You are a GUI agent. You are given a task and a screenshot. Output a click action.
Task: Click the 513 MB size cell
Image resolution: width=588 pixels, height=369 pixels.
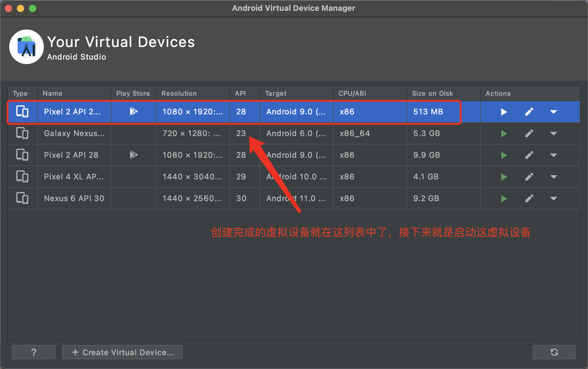pyautogui.click(x=444, y=112)
